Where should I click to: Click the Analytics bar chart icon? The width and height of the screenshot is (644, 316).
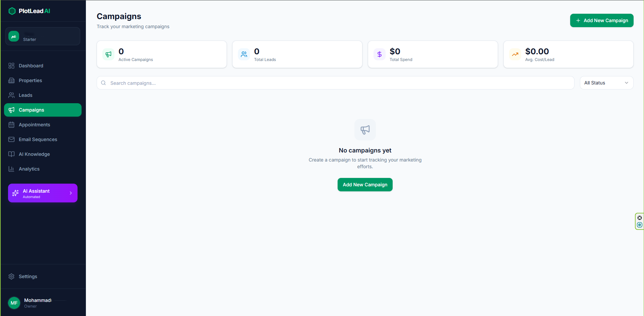pyautogui.click(x=11, y=169)
